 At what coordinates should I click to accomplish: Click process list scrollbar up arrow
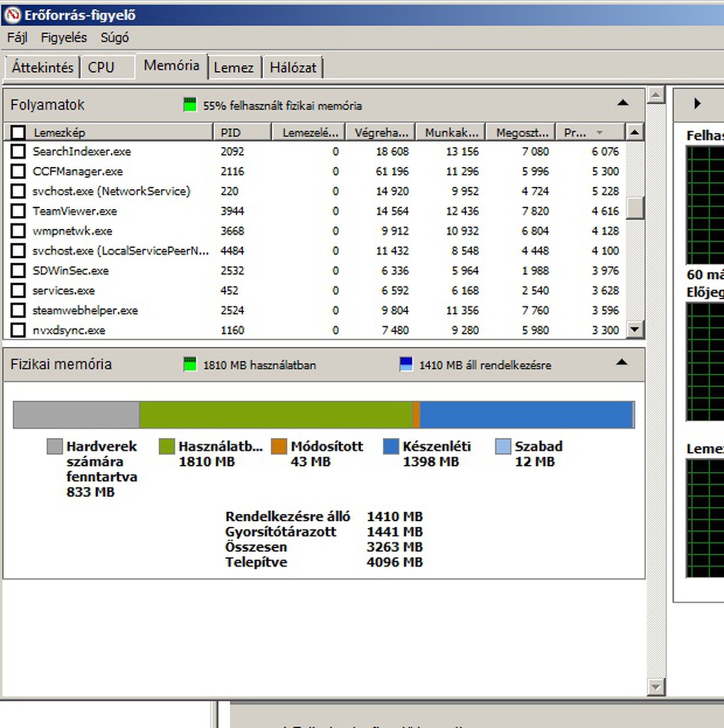point(634,132)
